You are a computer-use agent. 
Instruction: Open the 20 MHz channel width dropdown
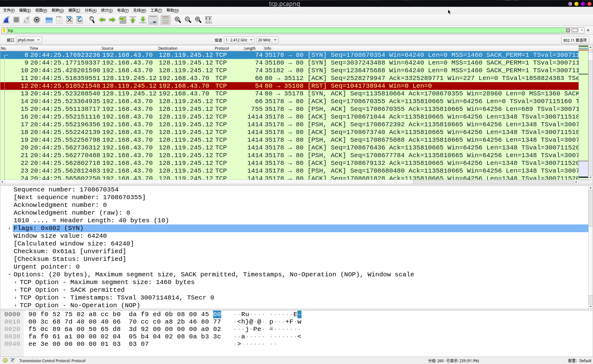(267, 40)
